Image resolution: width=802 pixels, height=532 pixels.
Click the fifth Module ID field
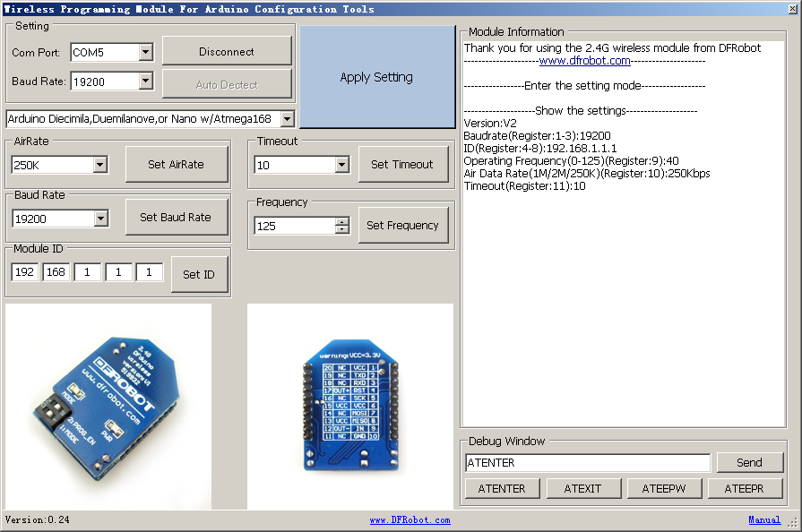[x=150, y=272]
